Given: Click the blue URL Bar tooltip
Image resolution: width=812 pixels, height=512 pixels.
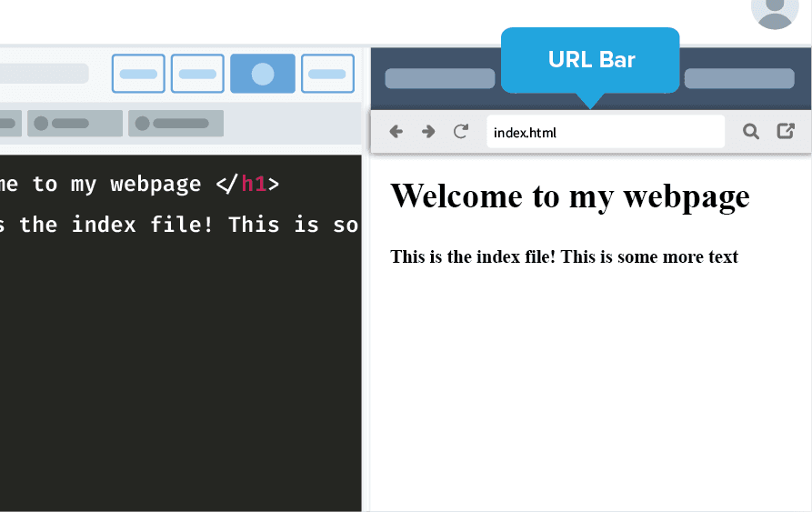Looking at the screenshot, I should [590, 60].
